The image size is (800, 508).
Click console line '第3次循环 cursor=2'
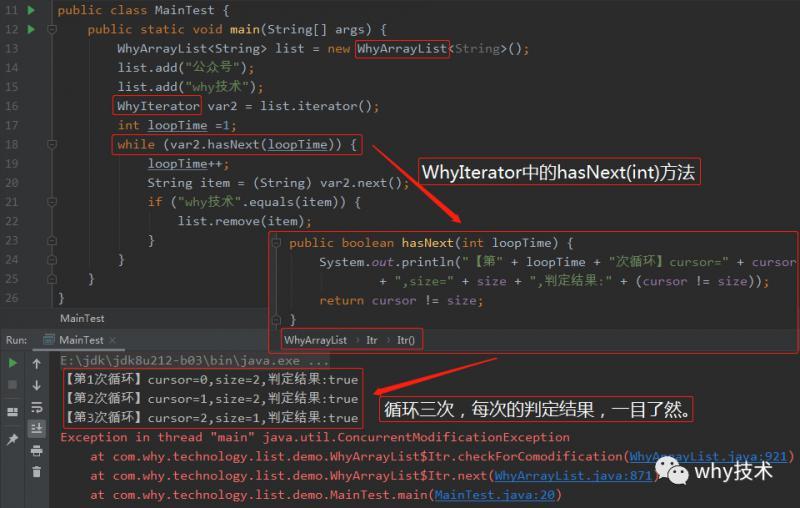(212, 418)
